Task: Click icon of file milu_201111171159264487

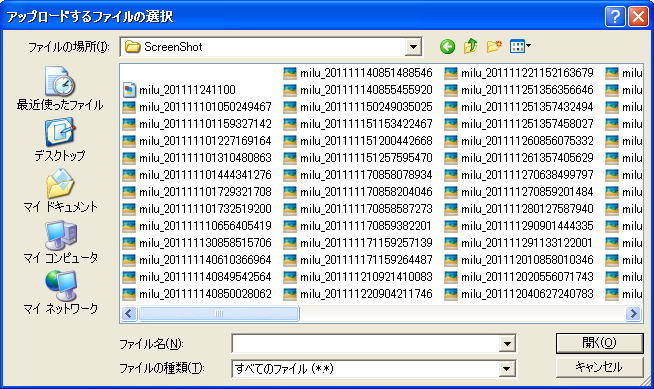Action: pyautogui.click(x=290, y=260)
